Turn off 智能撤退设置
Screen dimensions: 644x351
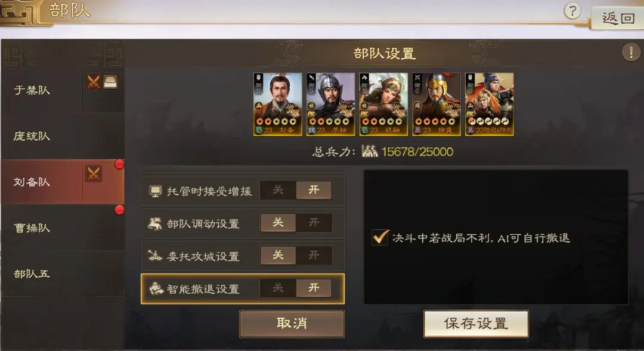point(278,288)
